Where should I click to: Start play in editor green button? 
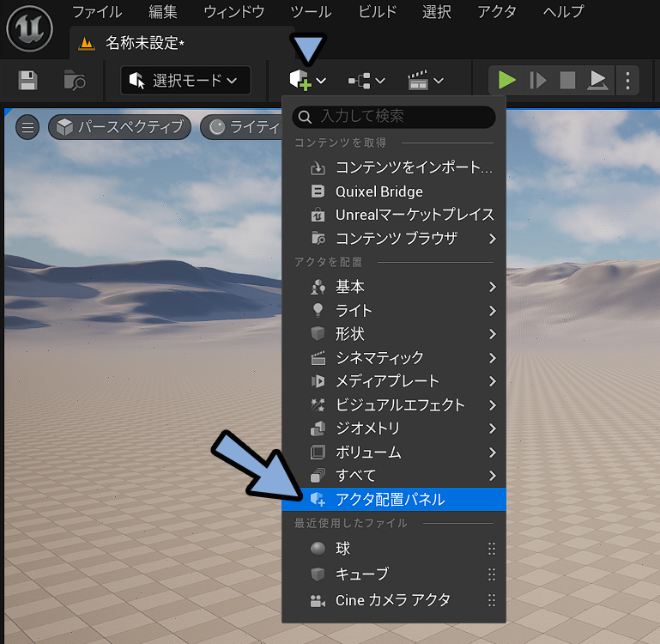point(506,80)
